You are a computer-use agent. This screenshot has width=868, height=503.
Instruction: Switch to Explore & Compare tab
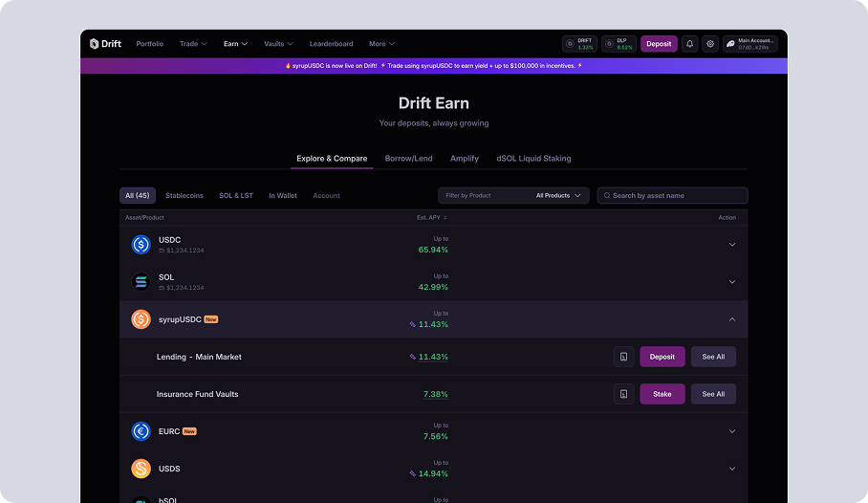332,159
